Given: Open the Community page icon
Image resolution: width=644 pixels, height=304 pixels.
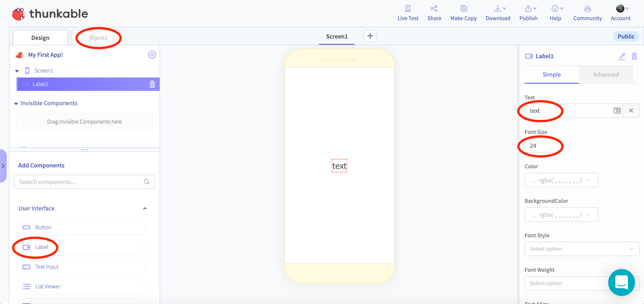Looking at the screenshot, I should (587, 9).
